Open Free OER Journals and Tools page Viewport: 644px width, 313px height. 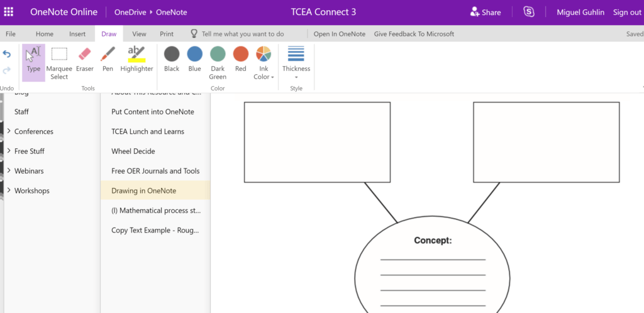coord(155,171)
